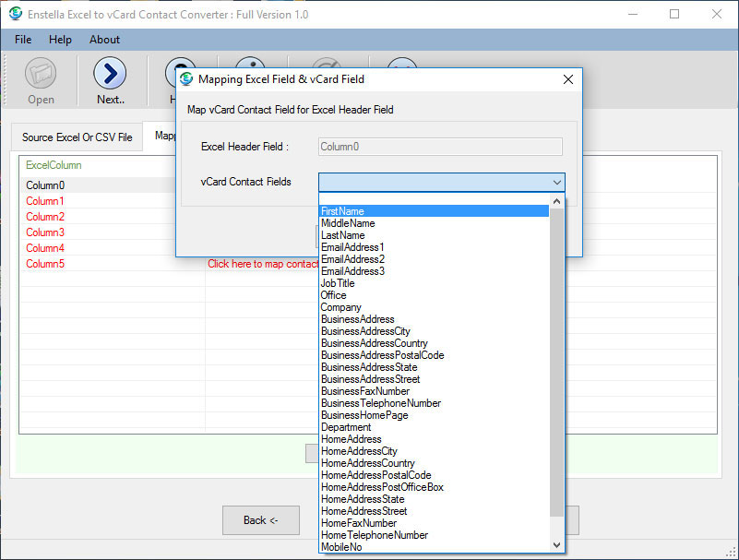Click the Excel Header Field text box
739x560 pixels.
tap(440, 147)
